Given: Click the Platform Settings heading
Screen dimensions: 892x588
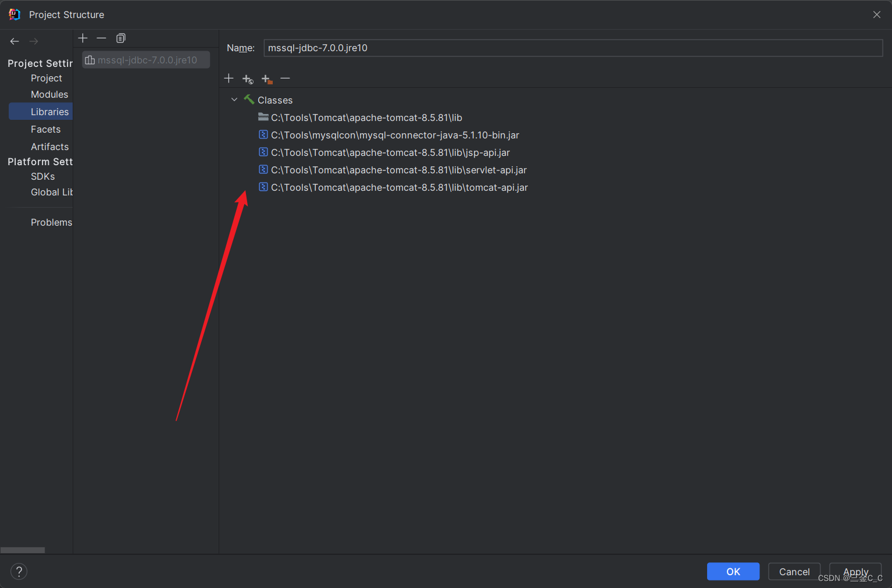Looking at the screenshot, I should [x=40, y=162].
